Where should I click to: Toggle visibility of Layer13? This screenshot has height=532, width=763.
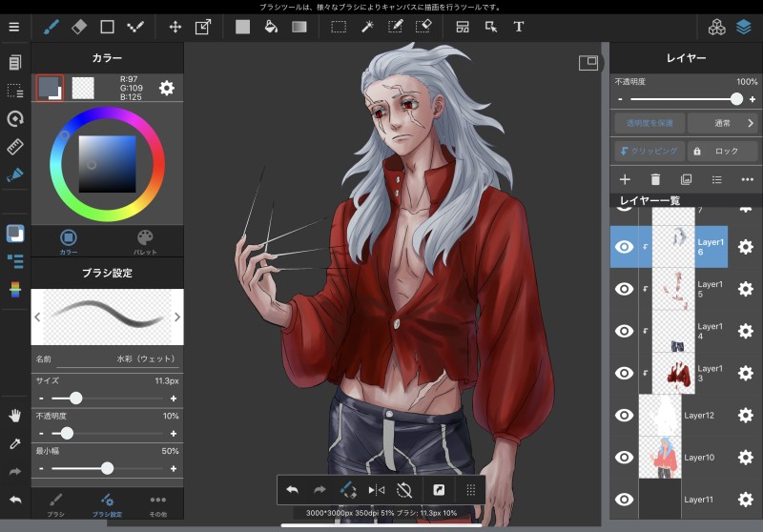pyautogui.click(x=625, y=373)
